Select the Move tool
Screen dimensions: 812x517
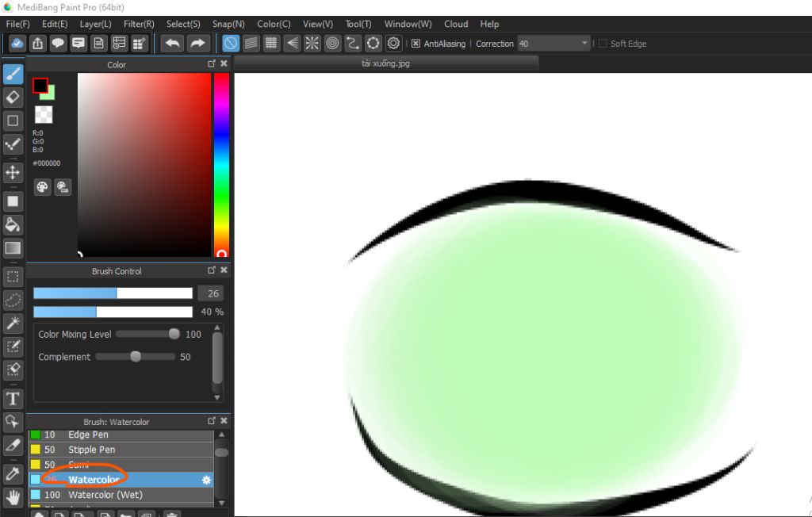13,173
